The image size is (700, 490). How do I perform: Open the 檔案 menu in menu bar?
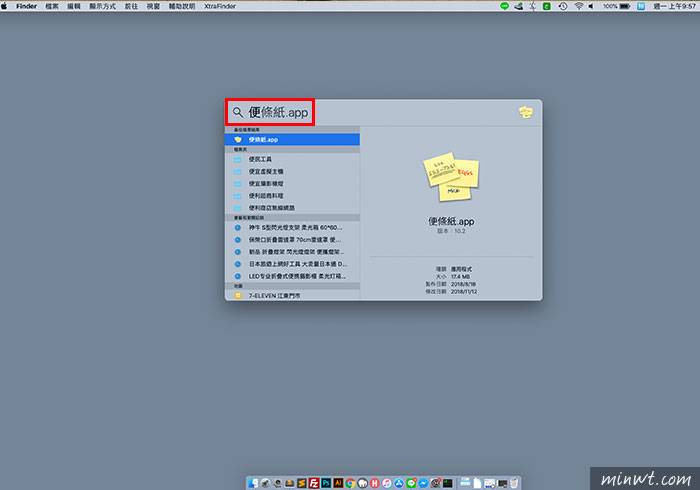pyautogui.click(x=51, y=6)
